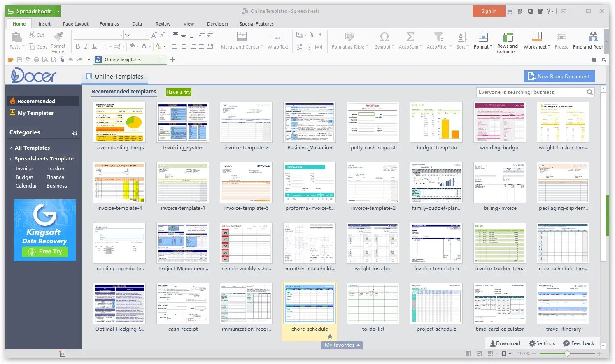Open Find and Replace
Viewport: 615px width, 364px height.
(593, 40)
